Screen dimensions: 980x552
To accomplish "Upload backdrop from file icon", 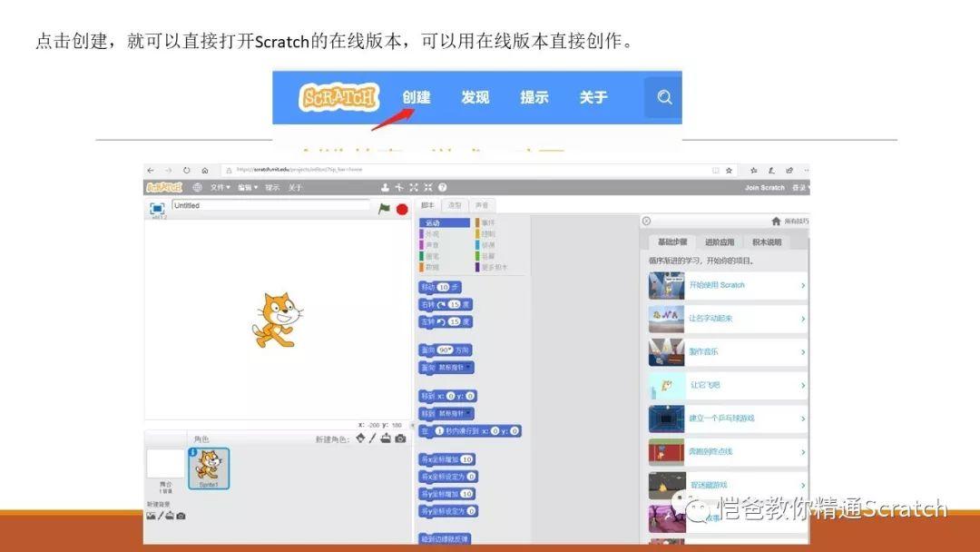I will point(170,516).
